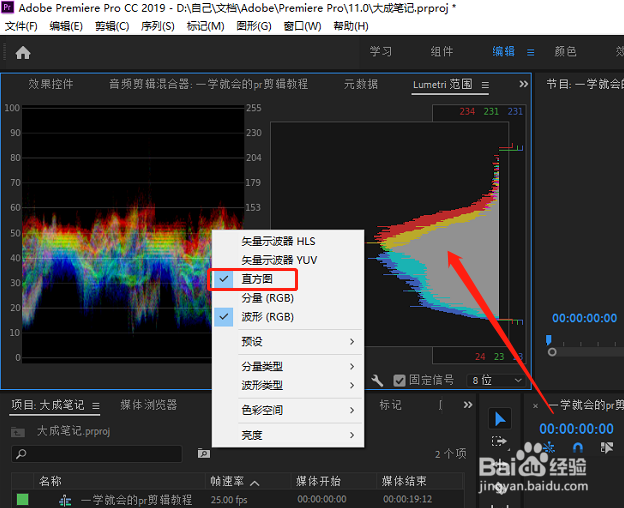Show hidden tabs beside 标记 overflow chevron

pos(468,405)
